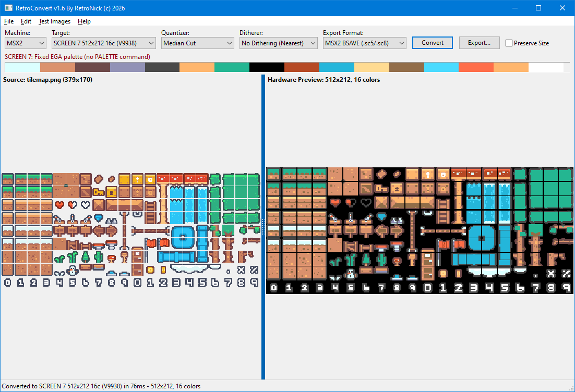The height and width of the screenshot is (392, 575).
Task: Click the red heart tile in hardware preview
Action: tap(335, 202)
